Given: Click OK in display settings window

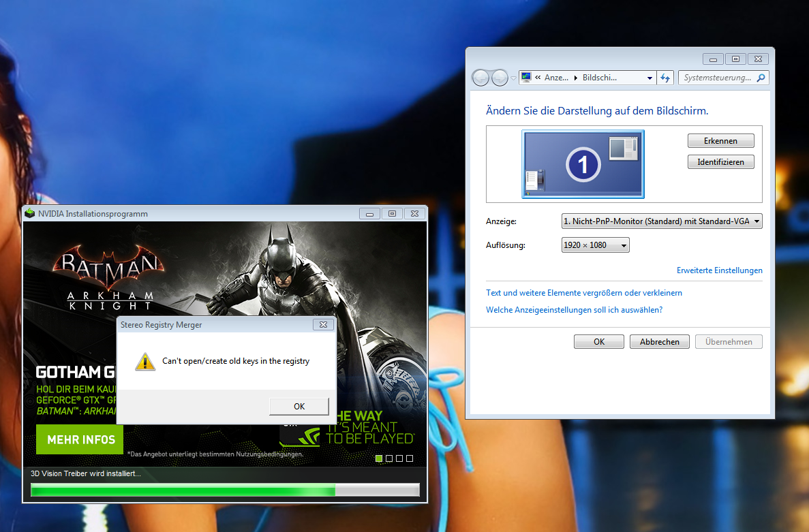Looking at the screenshot, I should point(599,342).
